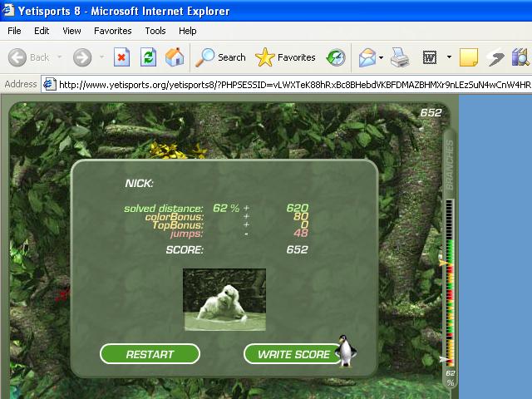Viewport: 532px width, 399px height.
Task: Click the 'Address' label
Action: click(21, 84)
